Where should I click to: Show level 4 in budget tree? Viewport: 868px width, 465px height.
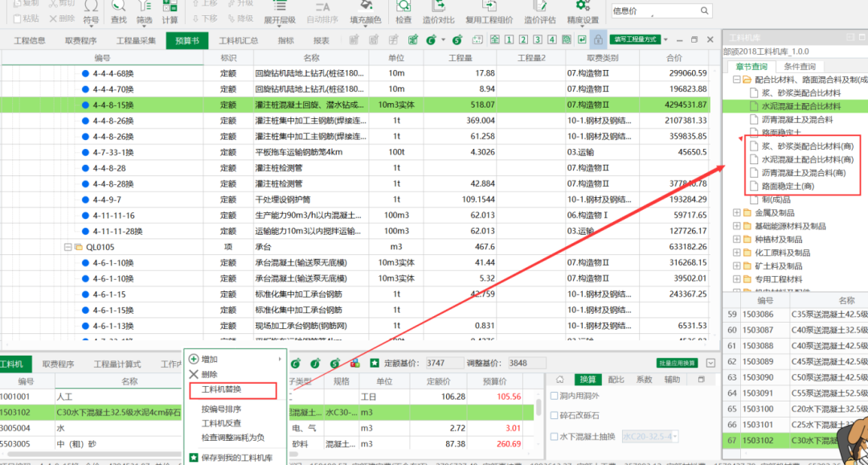tap(551, 40)
